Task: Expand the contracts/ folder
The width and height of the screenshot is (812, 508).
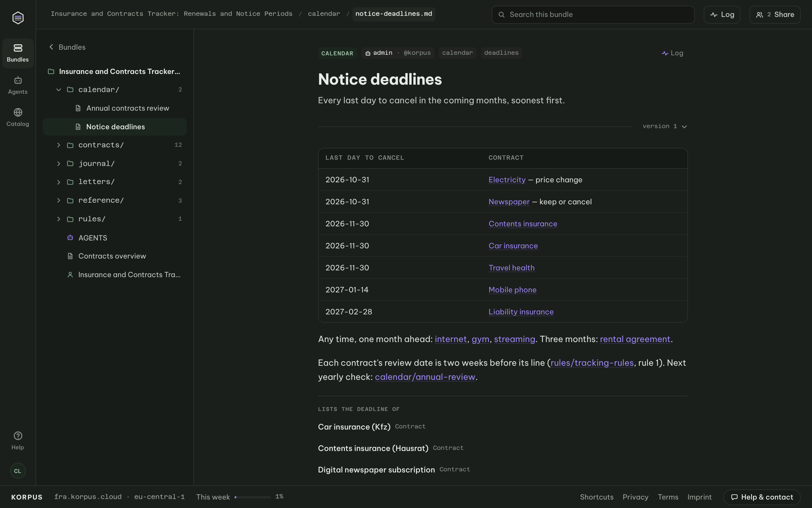Action: click(x=59, y=145)
